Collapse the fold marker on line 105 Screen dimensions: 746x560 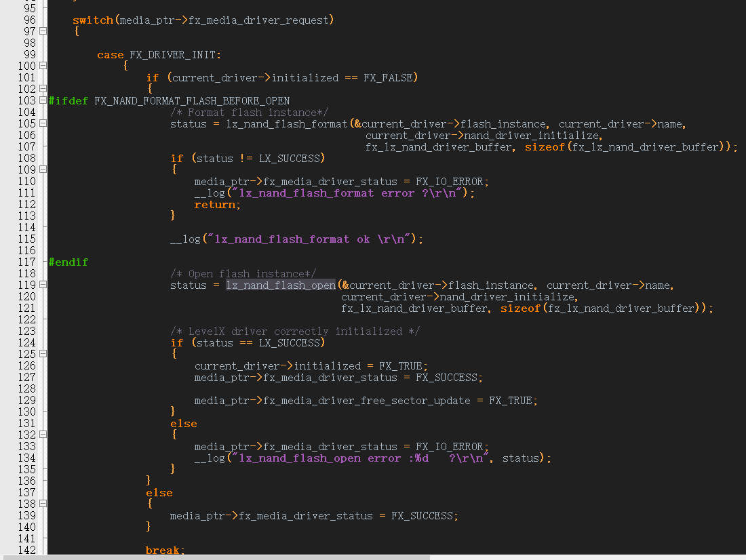tap(42, 123)
